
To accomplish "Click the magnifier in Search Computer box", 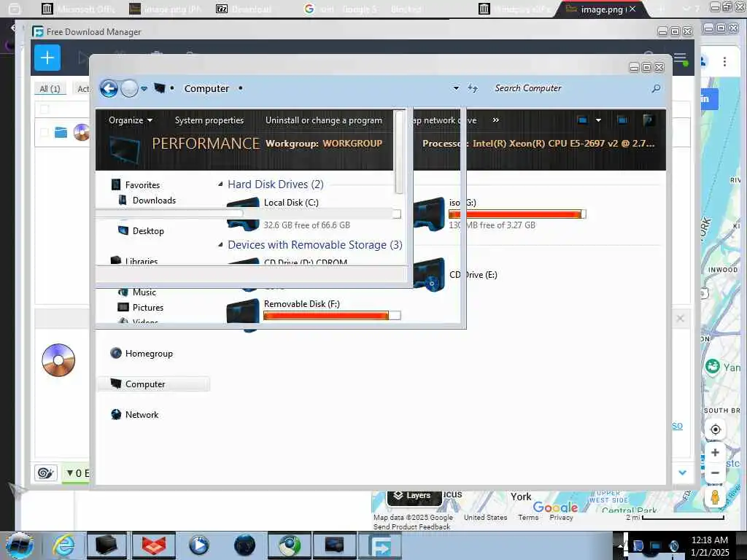I will pos(656,88).
